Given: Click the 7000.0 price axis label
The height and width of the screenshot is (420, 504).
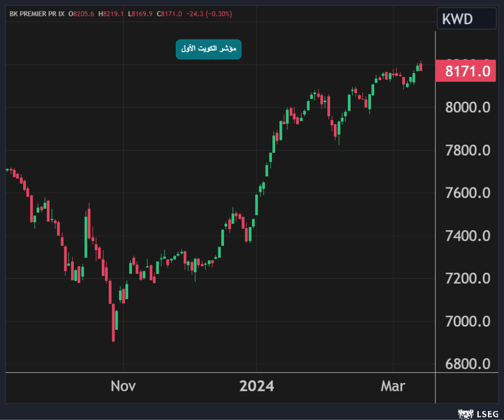Looking at the screenshot, I should point(467,321).
